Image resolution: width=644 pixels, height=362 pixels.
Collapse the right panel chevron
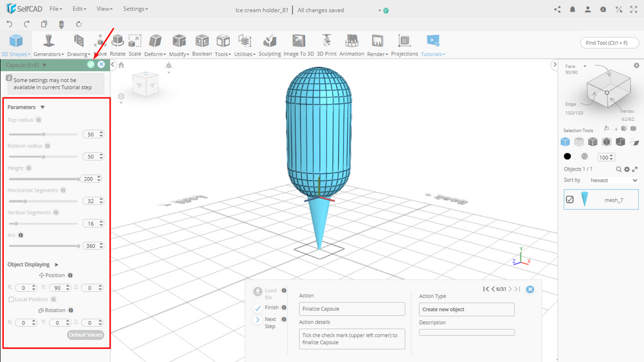pos(555,64)
